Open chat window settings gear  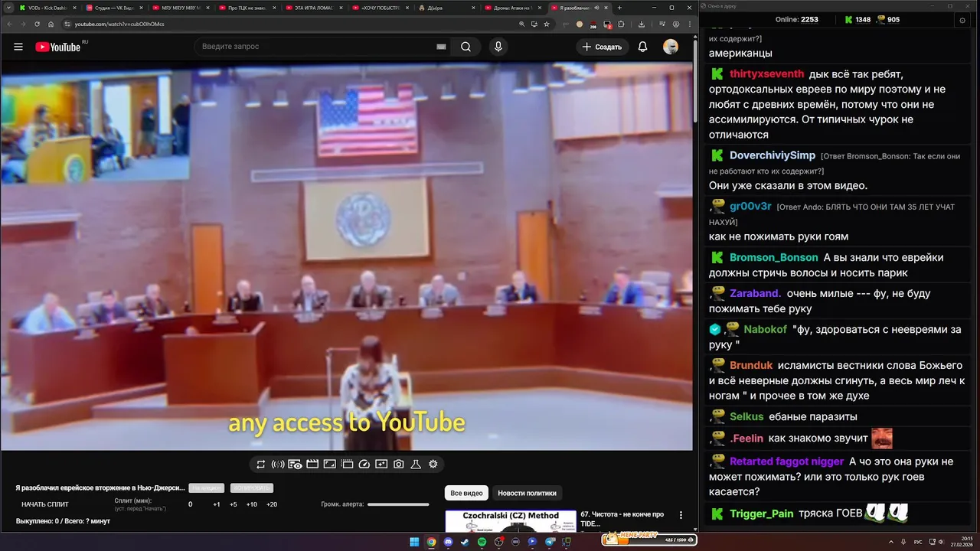[x=962, y=20]
